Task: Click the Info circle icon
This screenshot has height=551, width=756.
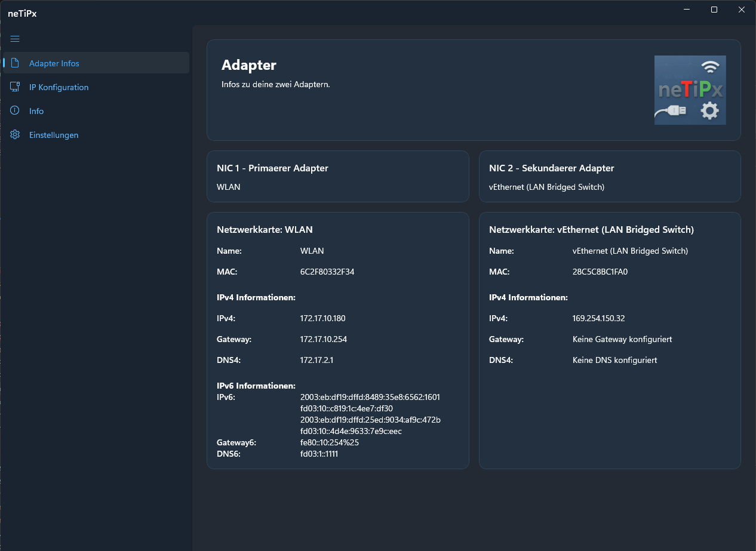Action: coord(16,111)
